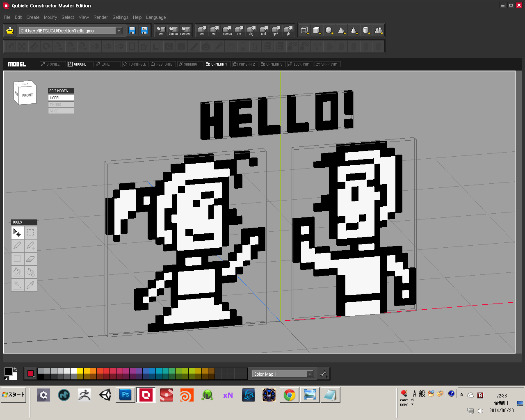Export model as obj
Screen dimensions: 525x420
click(x=251, y=30)
